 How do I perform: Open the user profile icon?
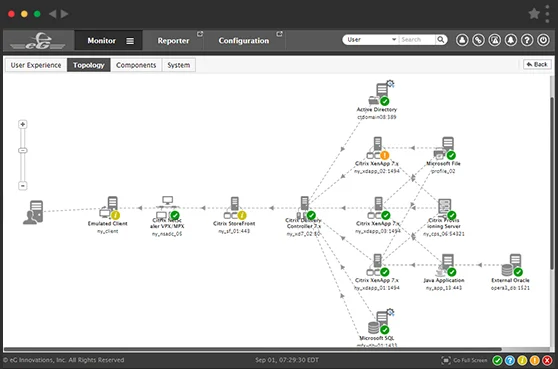coord(462,40)
